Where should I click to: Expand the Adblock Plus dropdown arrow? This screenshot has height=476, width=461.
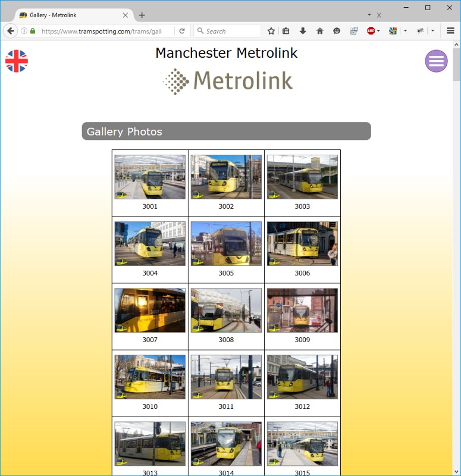378,31
